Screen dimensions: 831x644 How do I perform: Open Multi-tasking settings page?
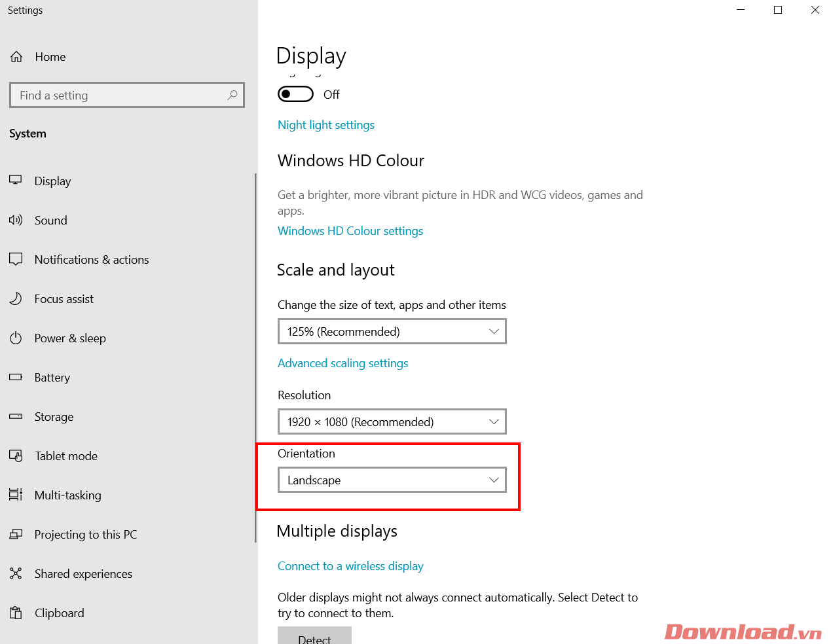[68, 495]
